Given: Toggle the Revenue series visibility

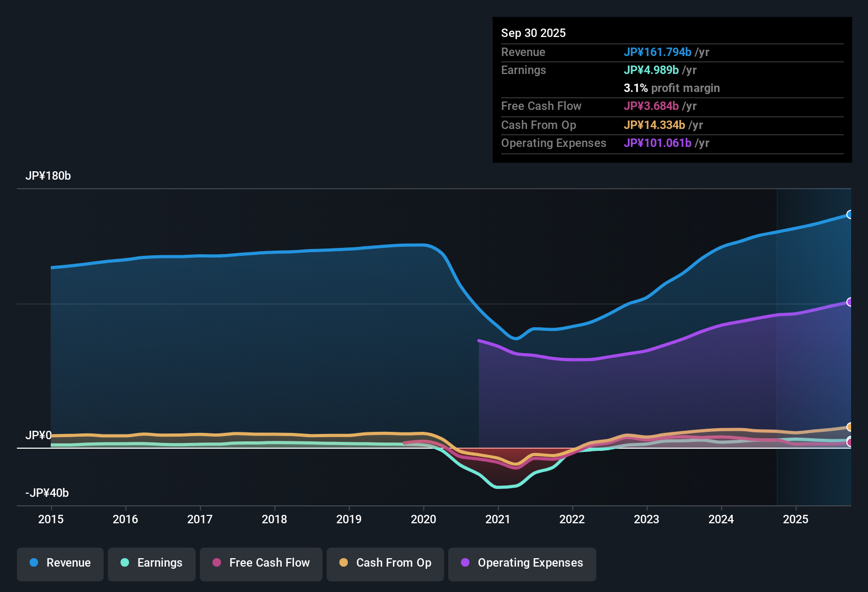Looking at the screenshot, I should tap(60, 563).
